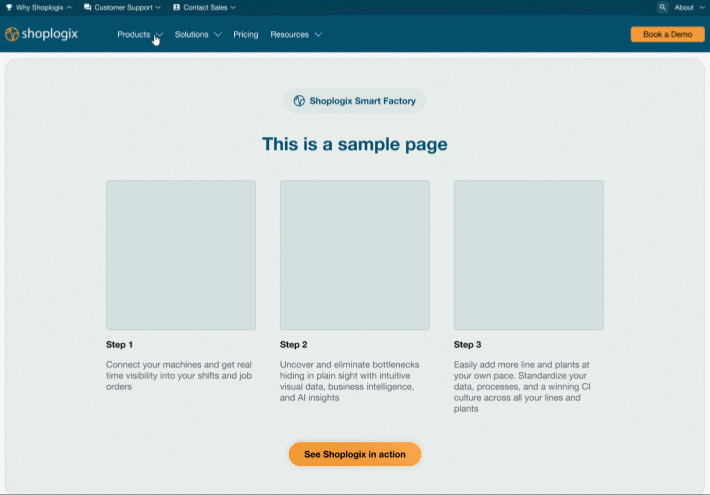Screen dimensions: 710x495
Task: Click the globe icon in Smart Factory badge
Action: [299, 101]
